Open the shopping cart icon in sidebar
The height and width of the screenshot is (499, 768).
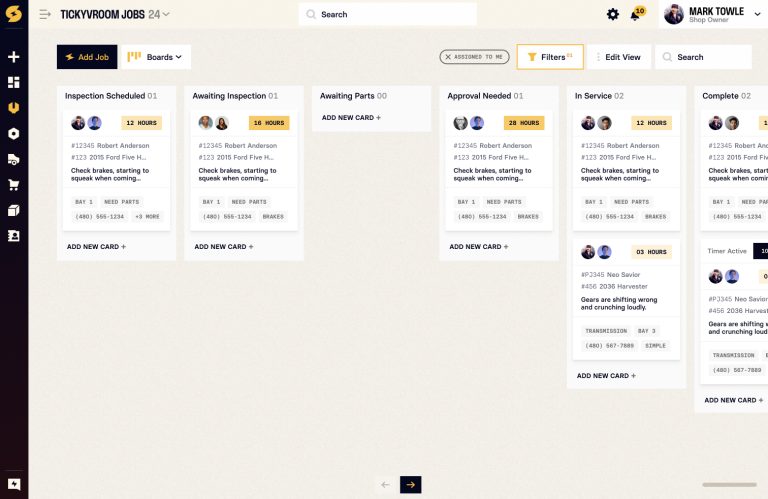pyautogui.click(x=14, y=185)
